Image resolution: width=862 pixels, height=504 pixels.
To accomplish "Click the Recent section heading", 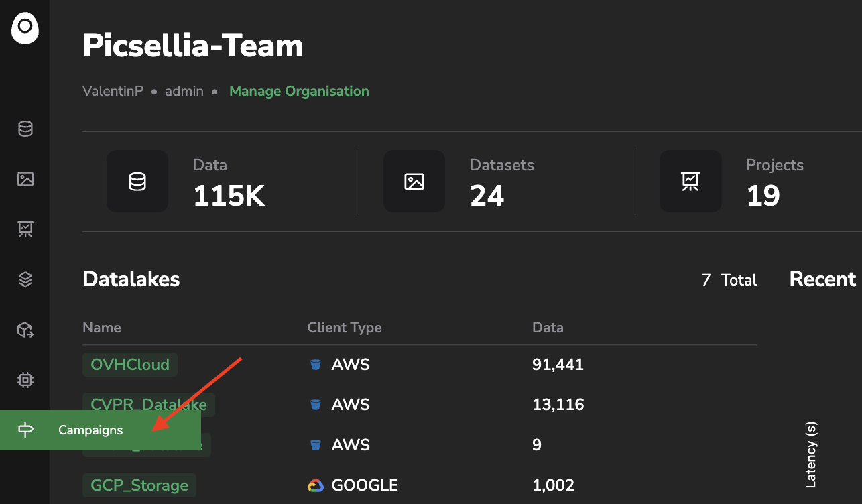I will (823, 279).
